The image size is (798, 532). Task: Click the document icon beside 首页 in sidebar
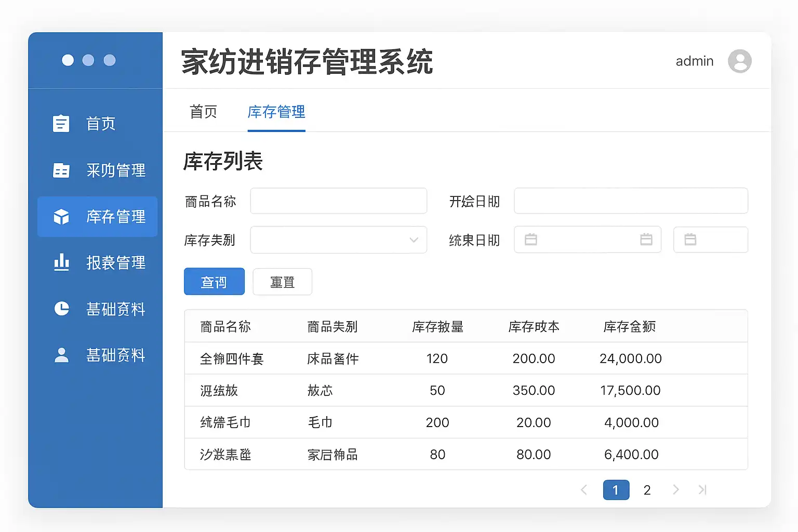coord(61,124)
